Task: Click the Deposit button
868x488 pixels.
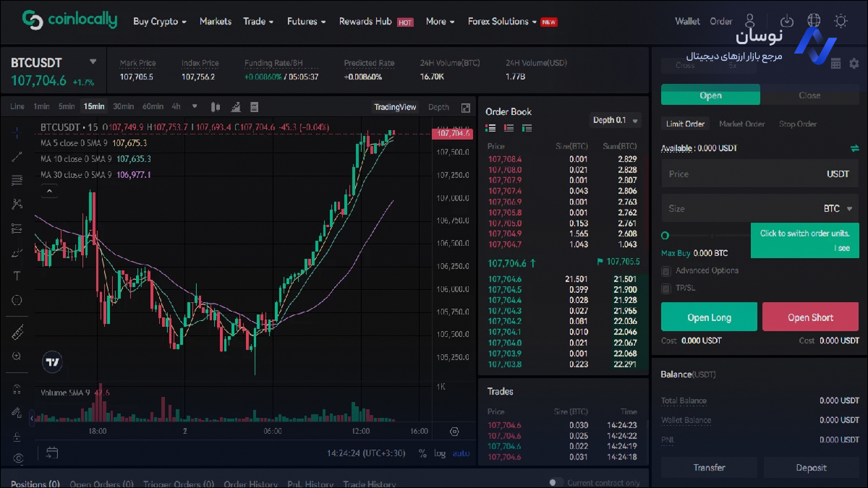Action: coord(811,468)
